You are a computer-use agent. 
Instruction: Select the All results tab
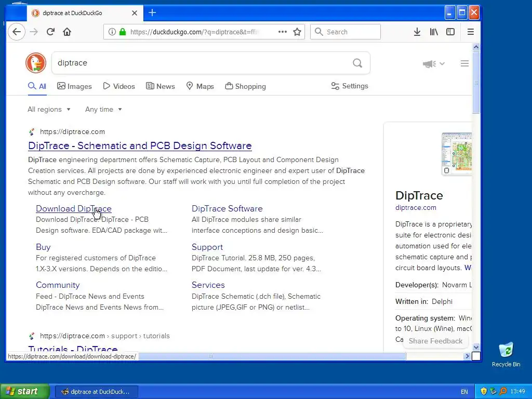(x=37, y=86)
